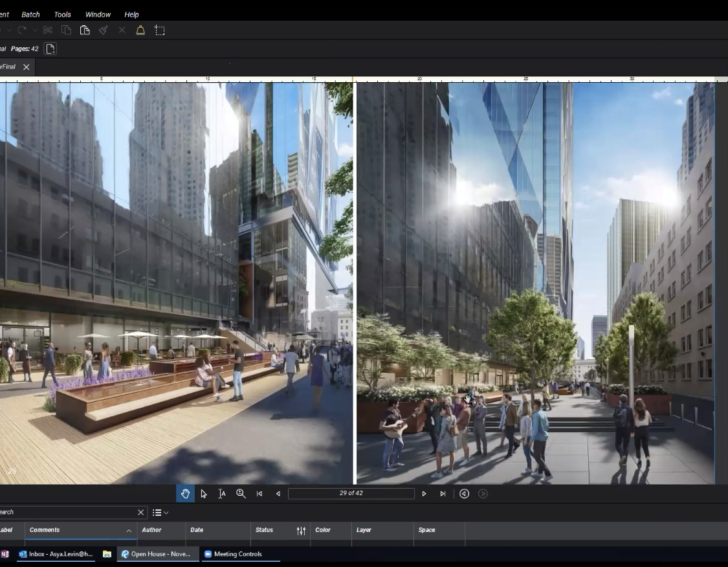The image size is (728, 567).
Task: Click the page number field showing 29 of 42
Action: pos(351,494)
